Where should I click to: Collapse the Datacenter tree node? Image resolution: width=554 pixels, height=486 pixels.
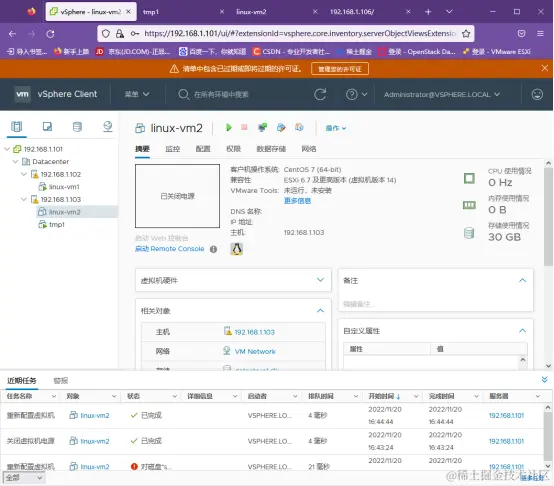[x=15, y=161]
